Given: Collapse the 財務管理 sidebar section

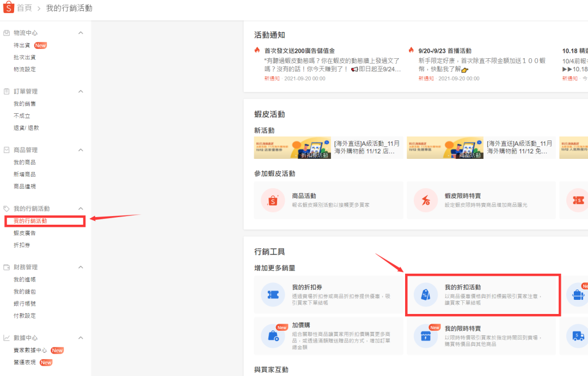Looking at the screenshot, I should point(81,267).
